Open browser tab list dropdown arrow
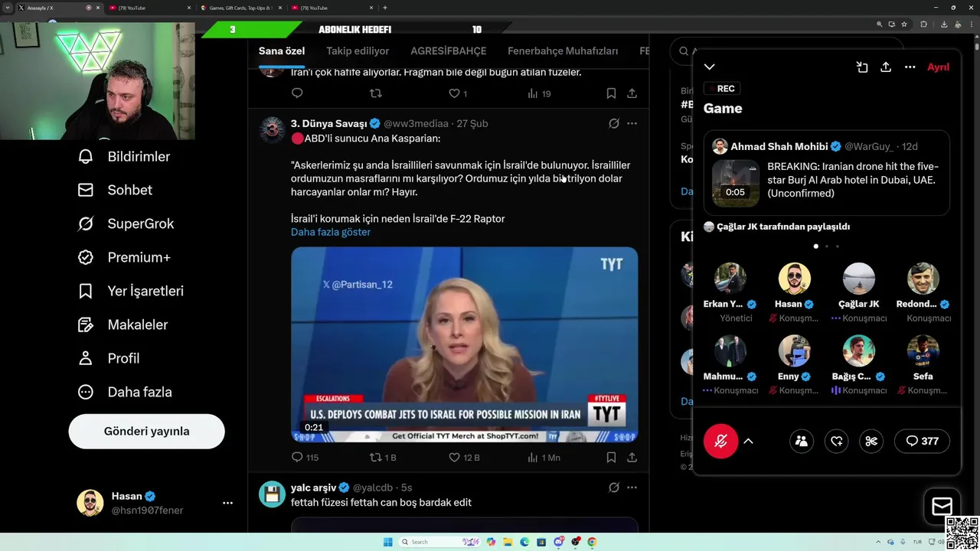This screenshot has width=980, height=551. click(x=8, y=8)
